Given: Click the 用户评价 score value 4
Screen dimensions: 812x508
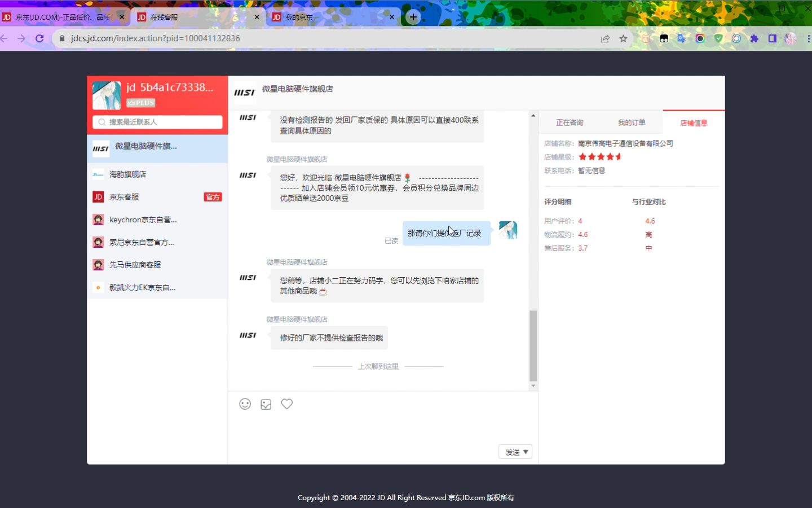Looking at the screenshot, I should pos(580,221).
